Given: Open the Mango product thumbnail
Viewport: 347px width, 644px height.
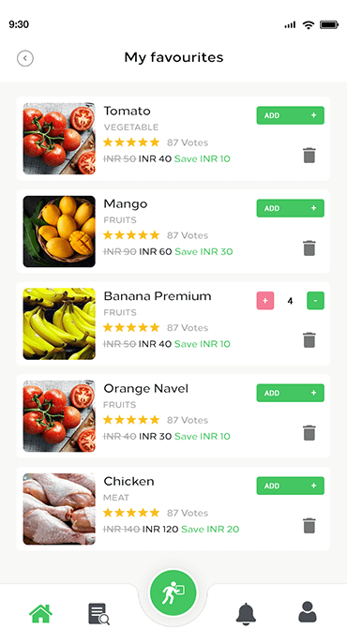Looking at the screenshot, I should (59, 232).
